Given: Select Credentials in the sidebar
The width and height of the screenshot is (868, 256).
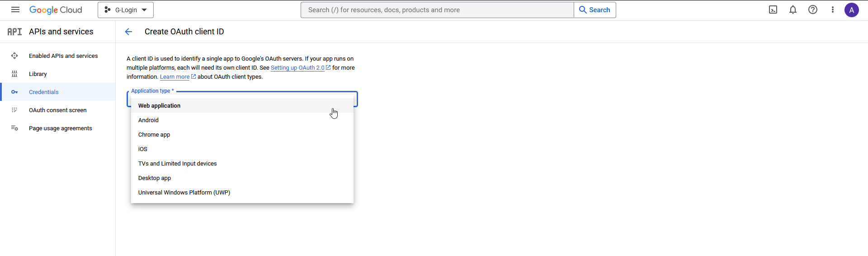Looking at the screenshot, I should pyautogui.click(x=58, y=92).
